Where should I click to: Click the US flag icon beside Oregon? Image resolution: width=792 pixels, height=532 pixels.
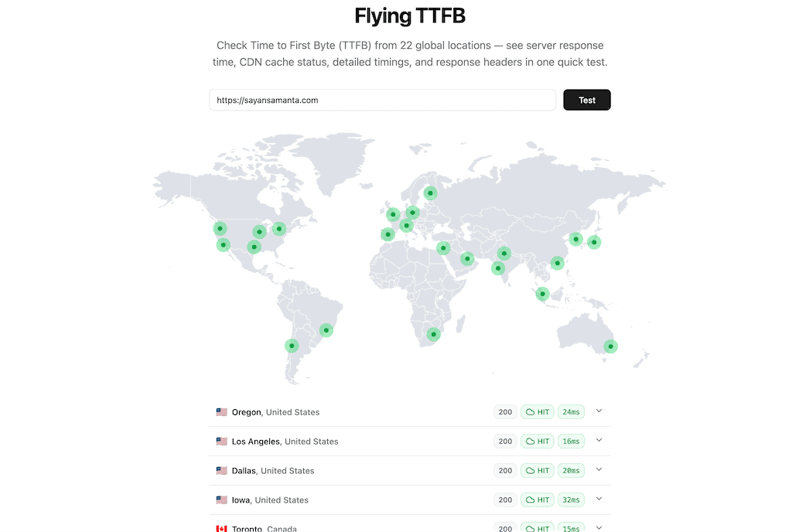(220, 412)
